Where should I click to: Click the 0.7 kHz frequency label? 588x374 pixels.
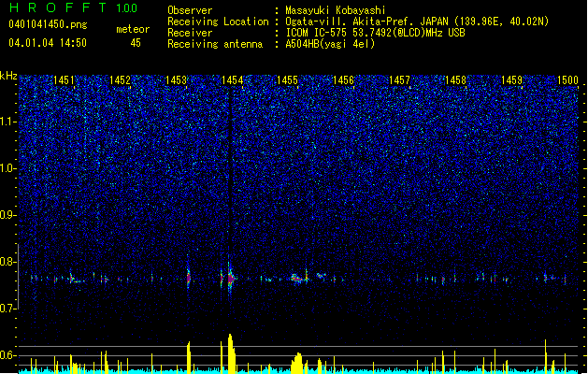point(8,309)
